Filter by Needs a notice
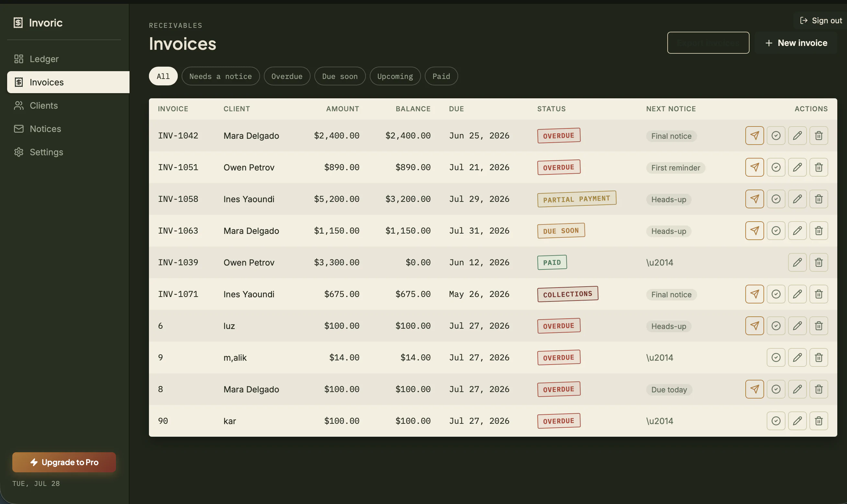The height and width of the screenshot is (504, 847). (x=220, y=76)
